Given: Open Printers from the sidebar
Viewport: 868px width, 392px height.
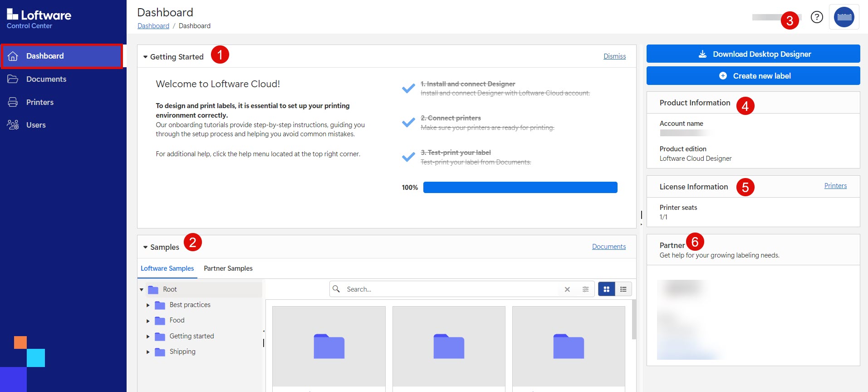Looking at the screenshot, I should click(x=40, y=102).
